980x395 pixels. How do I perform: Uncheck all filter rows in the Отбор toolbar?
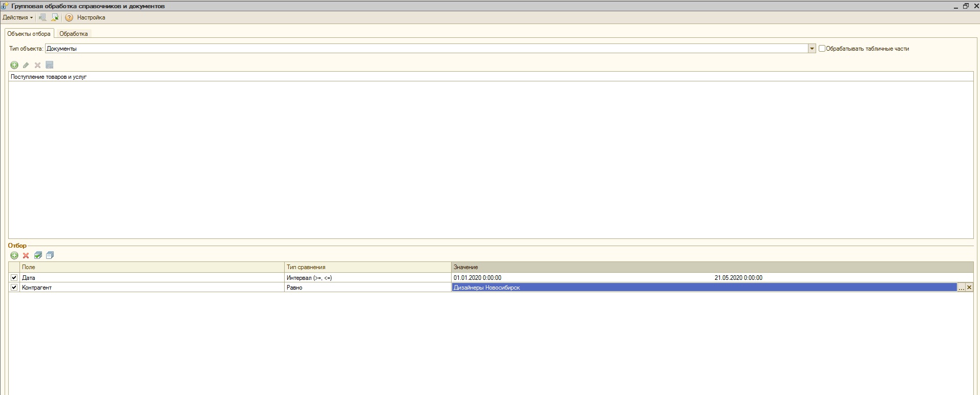point(50,255)
